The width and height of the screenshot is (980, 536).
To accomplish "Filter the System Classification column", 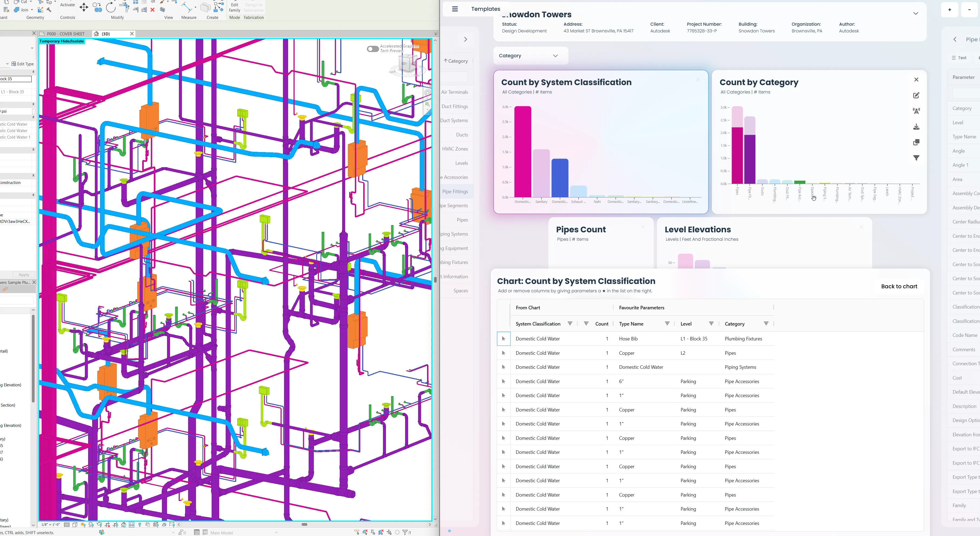I will click(569, 324).
